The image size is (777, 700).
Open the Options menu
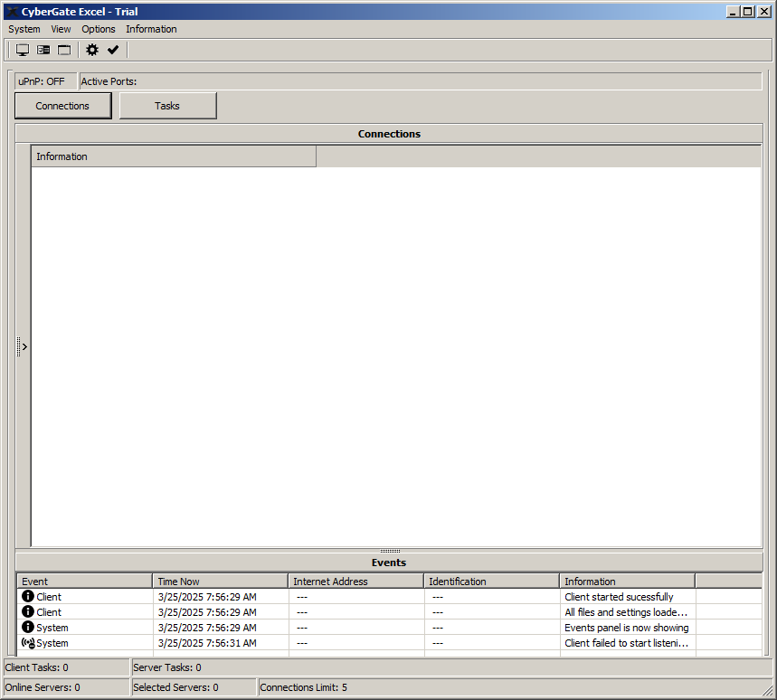99,29
